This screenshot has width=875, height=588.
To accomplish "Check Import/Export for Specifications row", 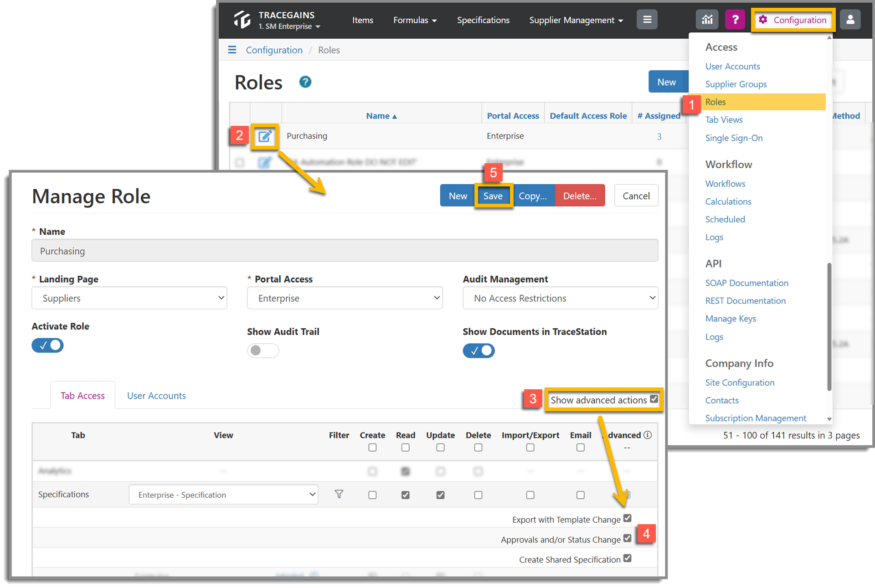I will pos(530,495).
